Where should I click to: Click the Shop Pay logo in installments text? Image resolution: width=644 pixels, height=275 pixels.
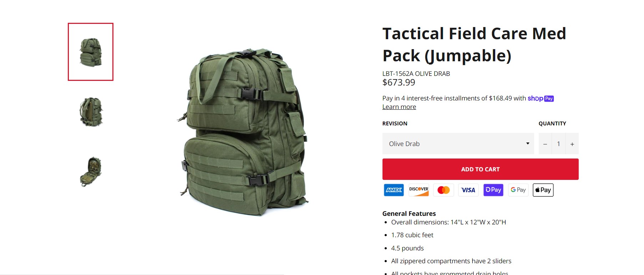tap(541, 98)
